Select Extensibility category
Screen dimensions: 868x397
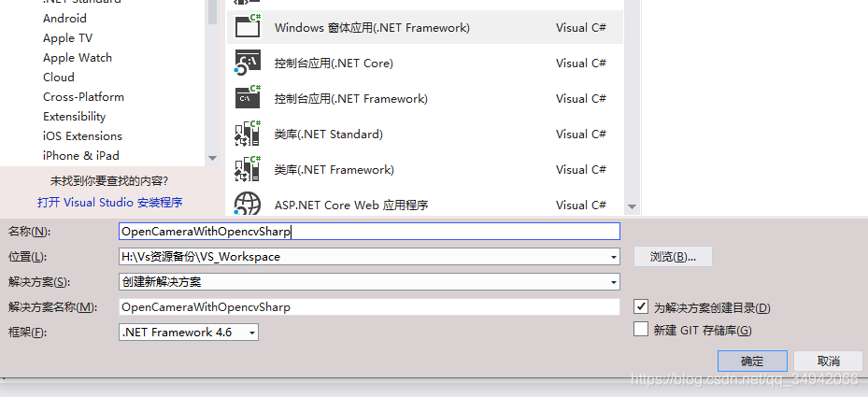point(74,116)
